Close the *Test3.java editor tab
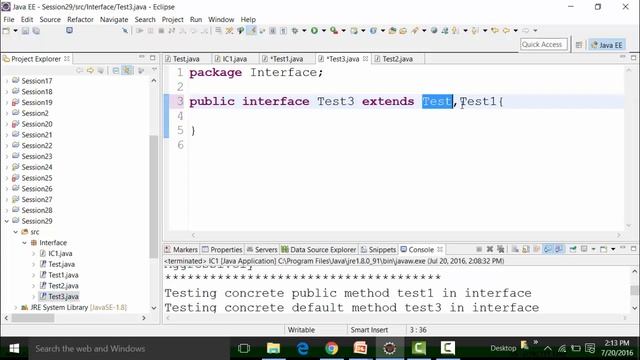Viewport: 640px width, 360px height. point(365,59)
